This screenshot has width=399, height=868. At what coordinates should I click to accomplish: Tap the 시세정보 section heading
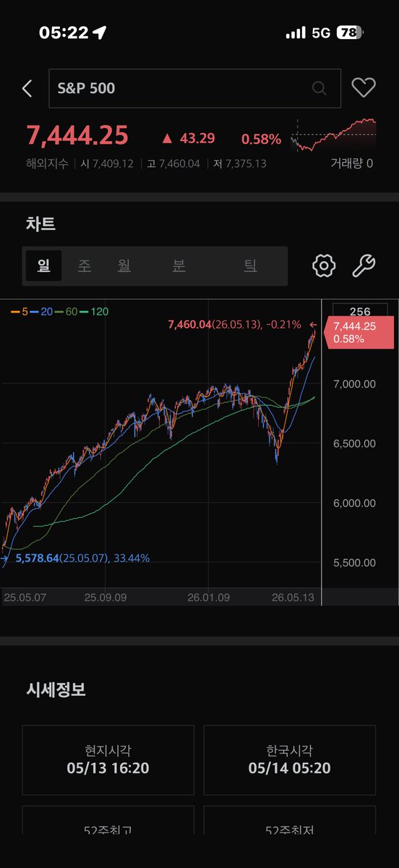pos(56,690)
